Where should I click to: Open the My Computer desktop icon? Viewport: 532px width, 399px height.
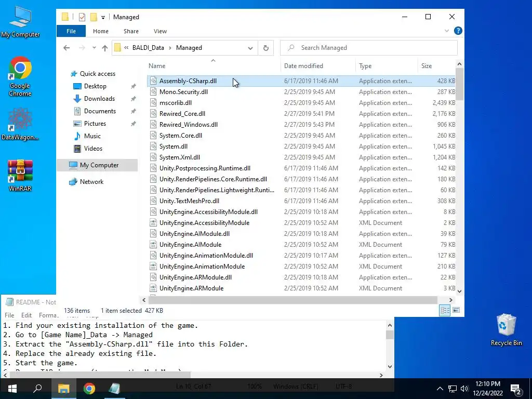pos(20,21)
